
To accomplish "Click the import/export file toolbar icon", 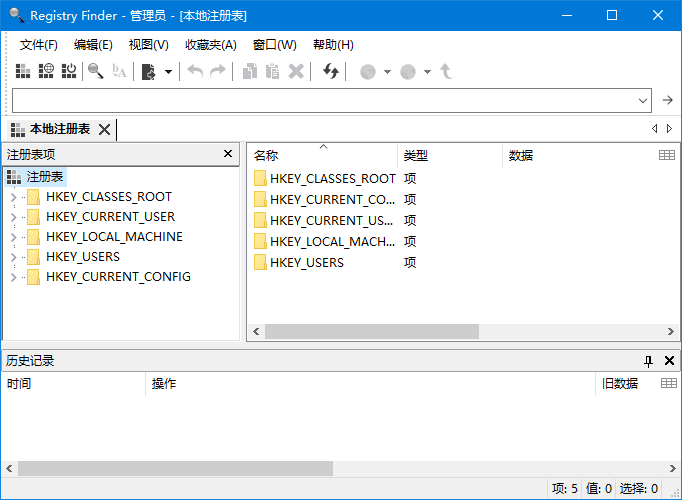I will point(149,71).
